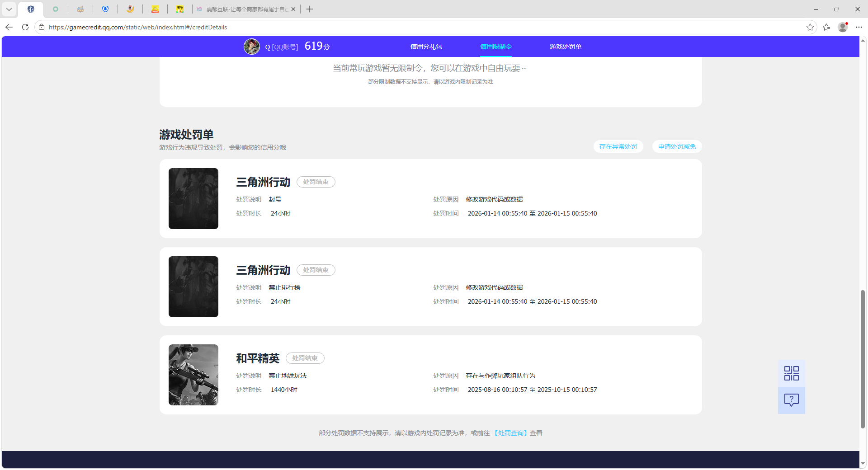Refresh the current page

[x=25, y=27]
